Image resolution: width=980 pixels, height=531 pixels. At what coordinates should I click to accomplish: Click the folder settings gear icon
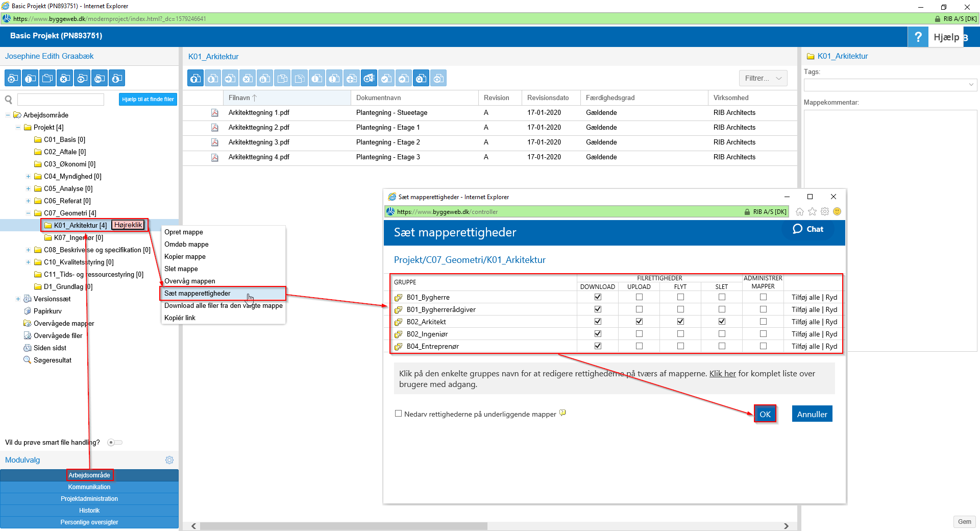13,79
